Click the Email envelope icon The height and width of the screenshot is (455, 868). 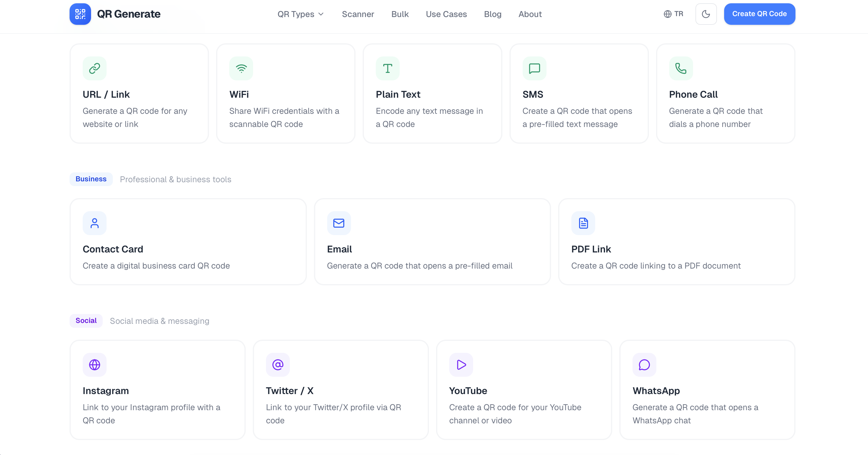tap(339, 223)
